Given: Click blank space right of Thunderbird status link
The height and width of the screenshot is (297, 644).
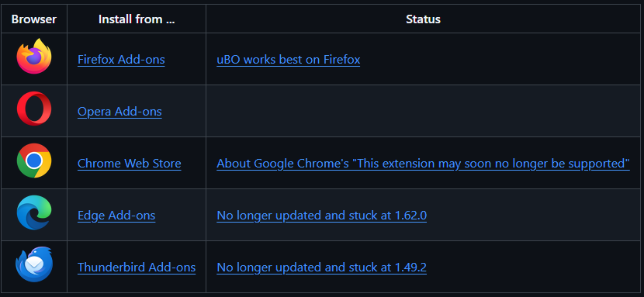Looking at the screenshot, I should pos(533,268).
